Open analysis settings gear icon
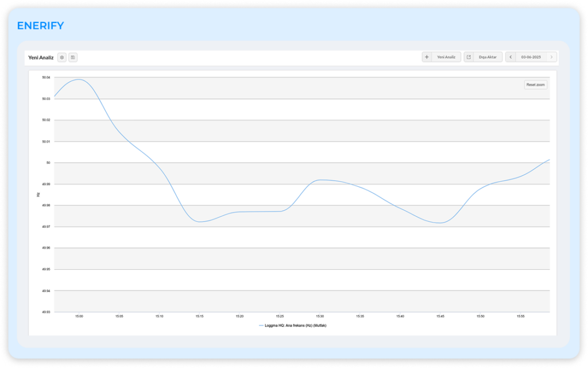588x368 pixels. tap(62, 57)
